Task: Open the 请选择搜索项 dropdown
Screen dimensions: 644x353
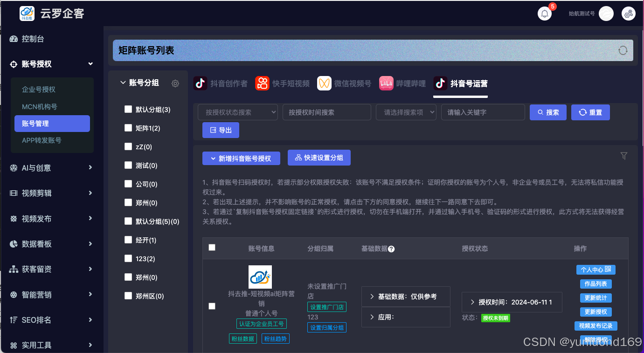Action: (406, 112)
